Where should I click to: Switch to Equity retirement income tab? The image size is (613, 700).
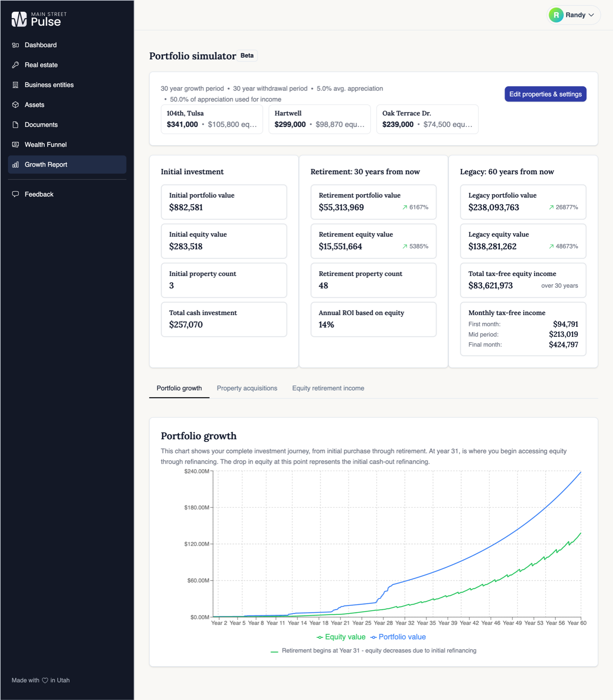tap(328, 388)
